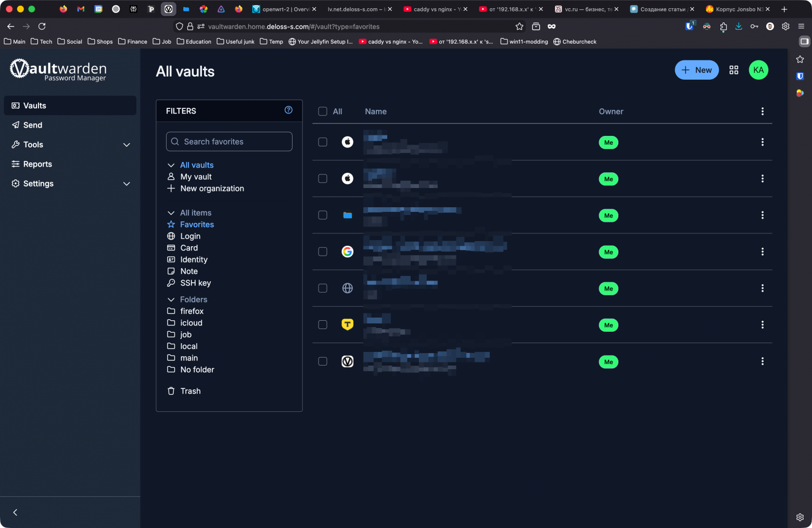
Task: Click the New item button
Action: 696,70
